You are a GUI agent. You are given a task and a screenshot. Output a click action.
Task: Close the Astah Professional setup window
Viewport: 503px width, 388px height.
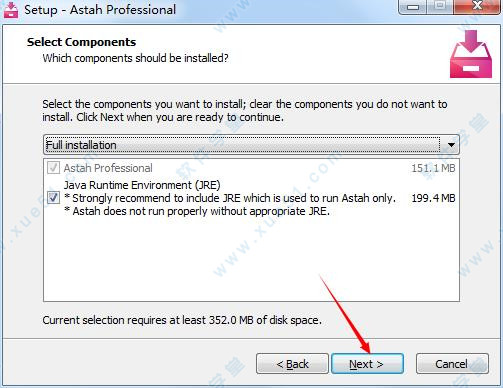(478, 6)
